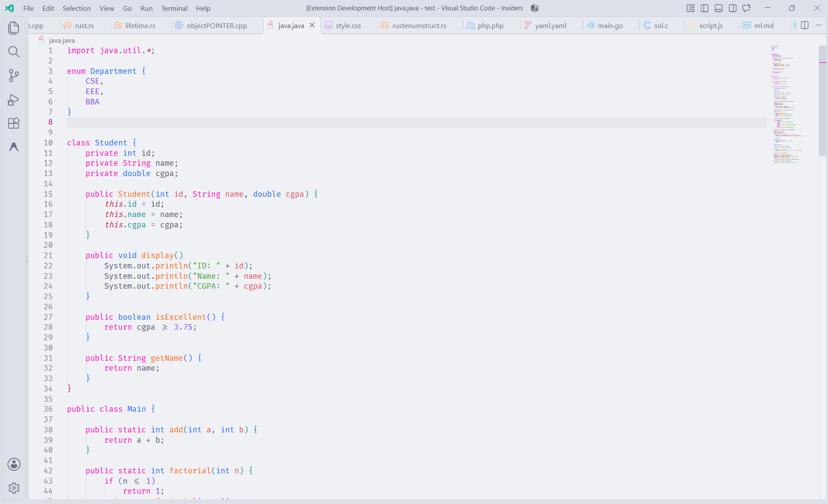The image size is (828, 504).
Task: Open the File menu
Action: point(29,8)
